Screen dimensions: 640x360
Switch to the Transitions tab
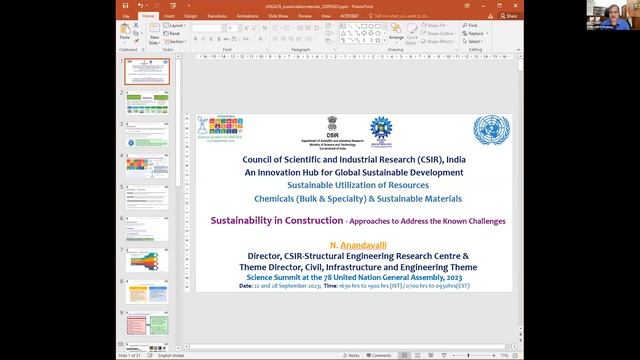point(217,16)
